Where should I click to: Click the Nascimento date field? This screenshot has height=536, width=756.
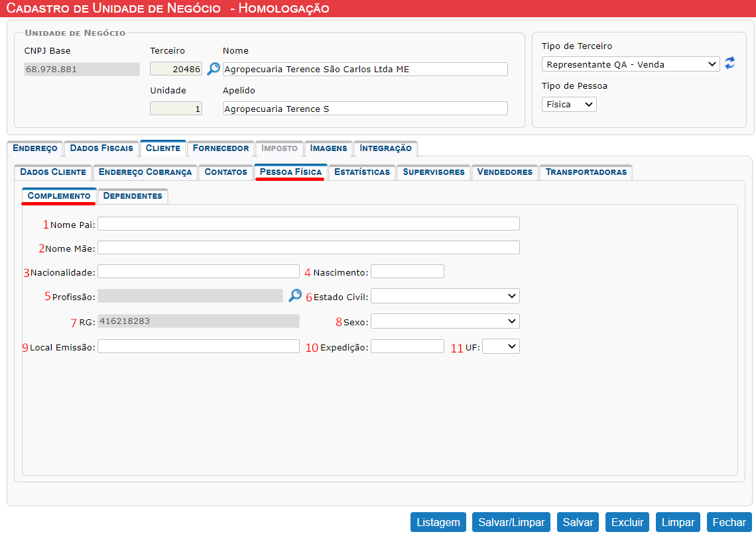click(x=407, y=272)
